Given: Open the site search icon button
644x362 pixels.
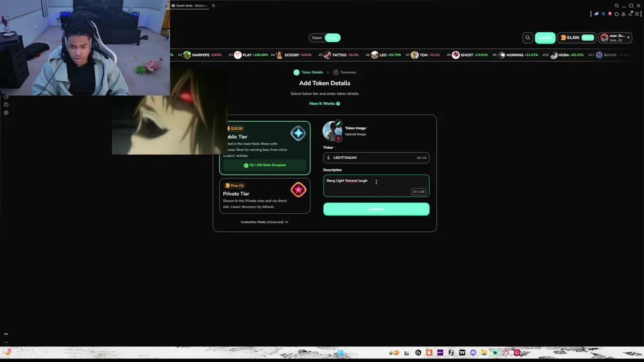Looking at the screenshot, I should [x=527, y=38].
